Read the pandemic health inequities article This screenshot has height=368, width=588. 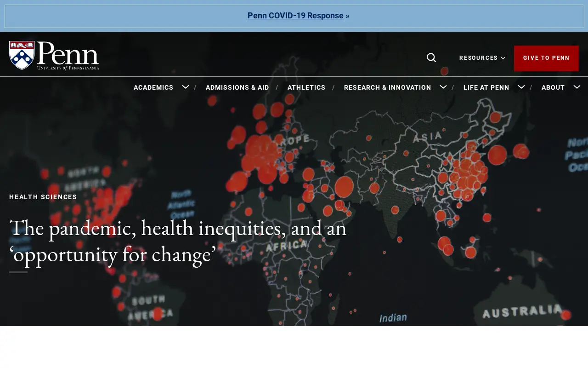tap(178, 241)
